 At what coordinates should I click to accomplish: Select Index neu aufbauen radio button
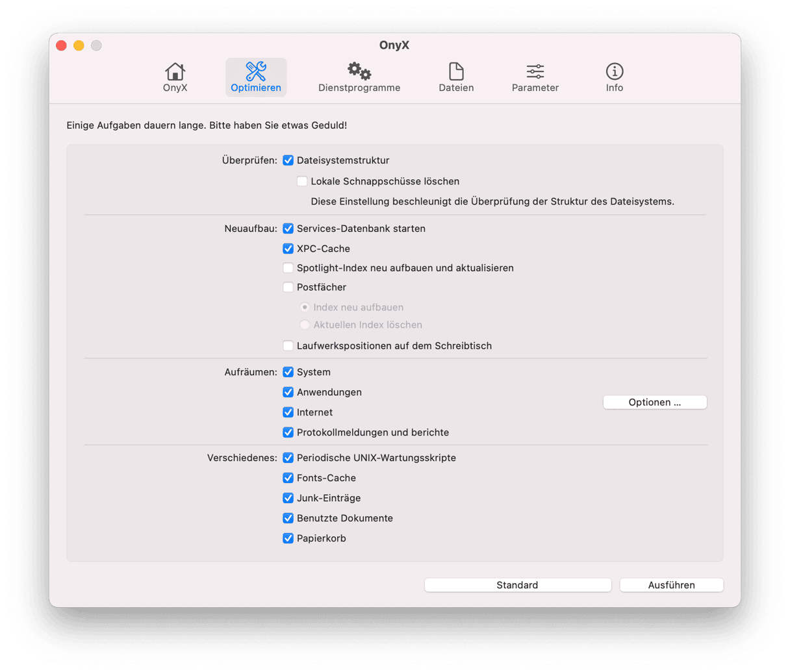tap(305, 307)
